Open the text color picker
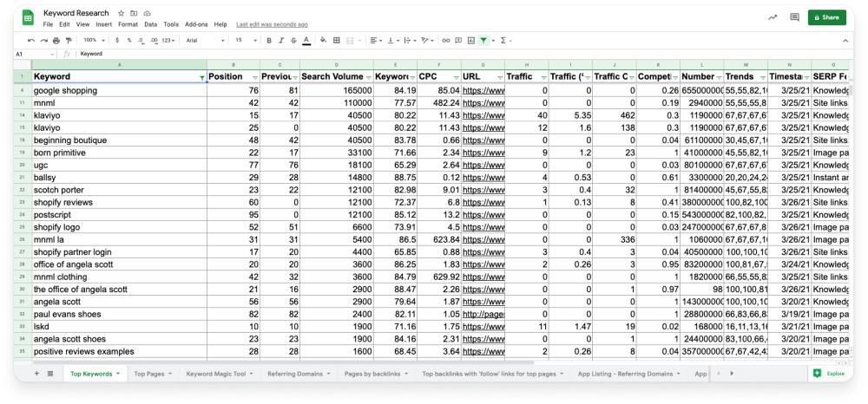 tap(306, 41)
